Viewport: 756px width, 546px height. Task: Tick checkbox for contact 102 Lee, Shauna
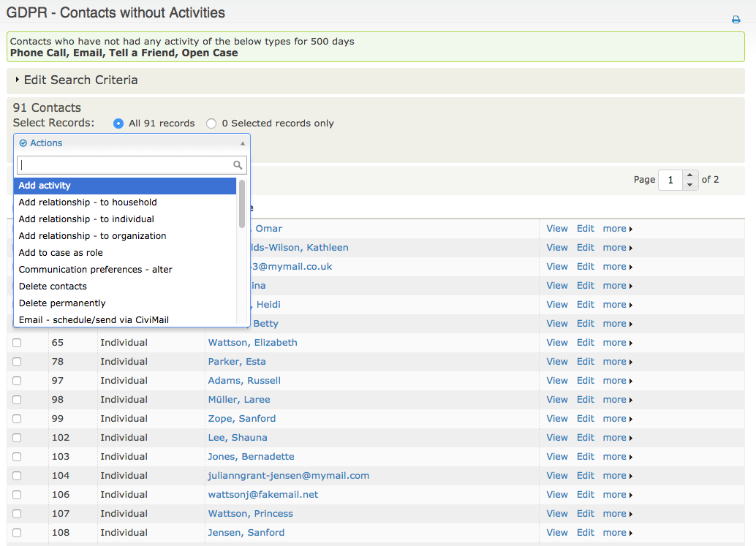pos(17,438)
